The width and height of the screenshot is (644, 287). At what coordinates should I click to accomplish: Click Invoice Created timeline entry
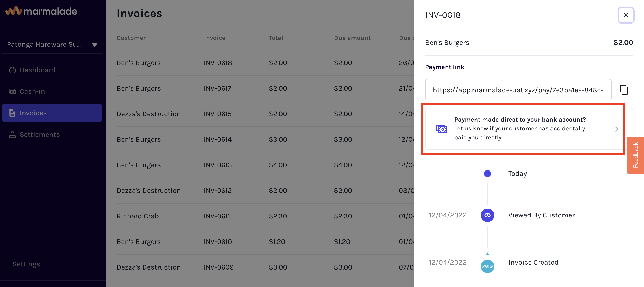tap(533, 262)
